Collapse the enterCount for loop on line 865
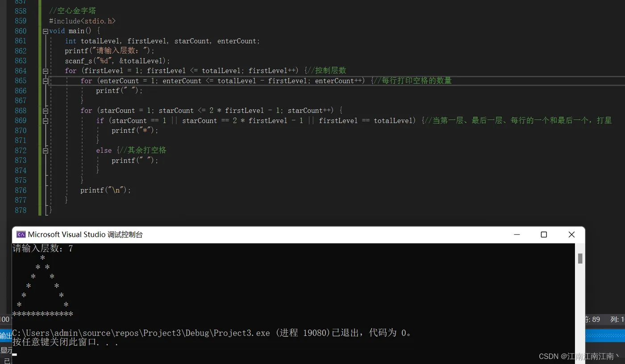 coord(46,81)
